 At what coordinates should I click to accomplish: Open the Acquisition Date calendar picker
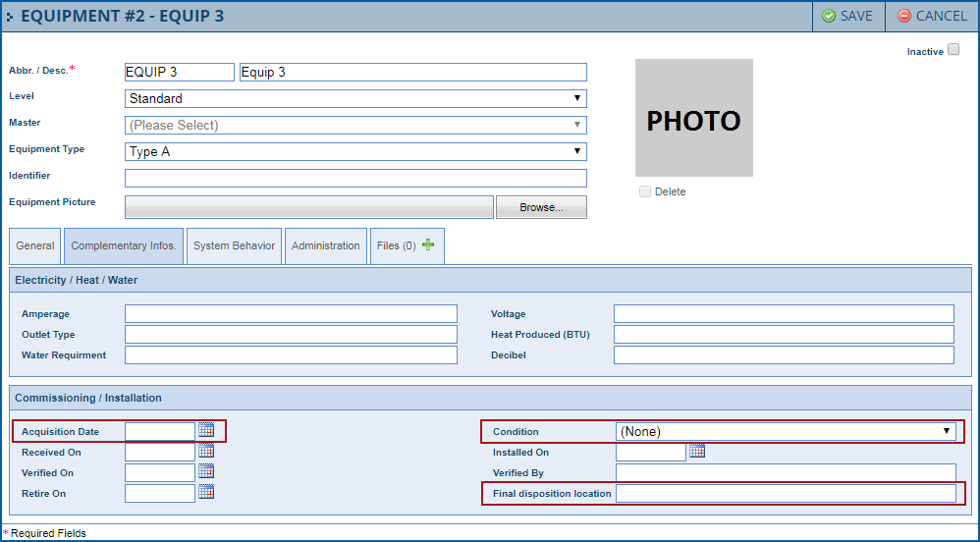(x=206, y=430)
